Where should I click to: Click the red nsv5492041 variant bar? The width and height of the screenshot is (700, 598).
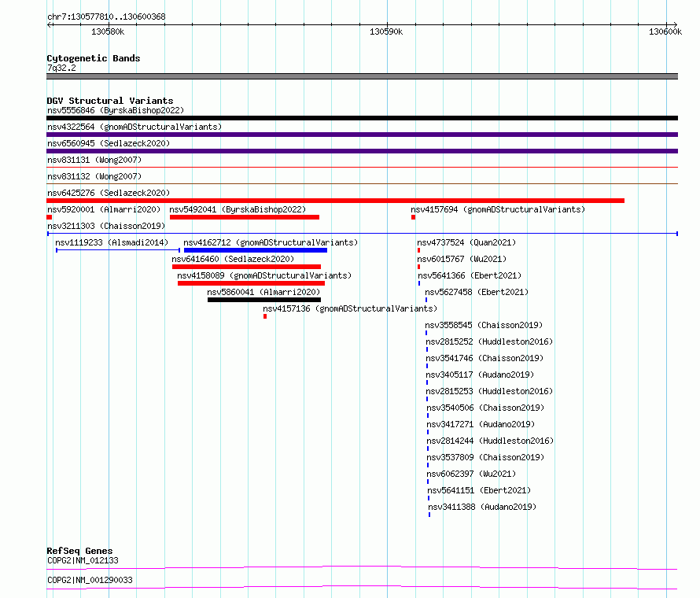(244, 217)
